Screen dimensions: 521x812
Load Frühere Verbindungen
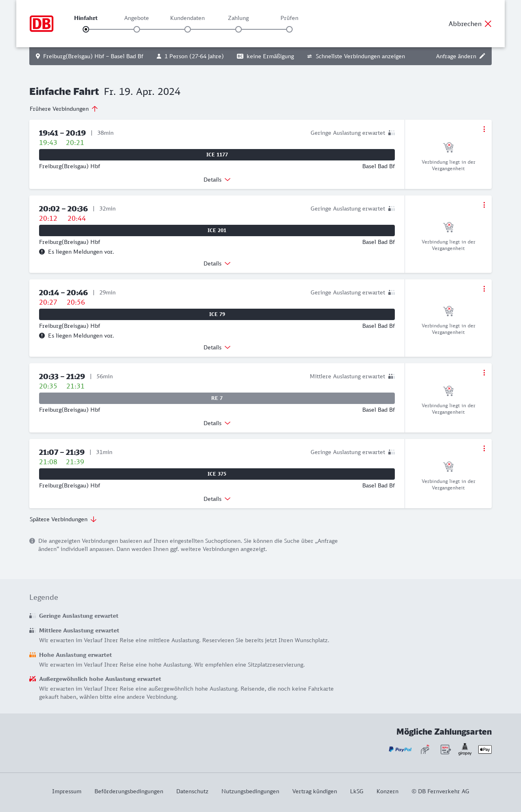click(63, 109)
